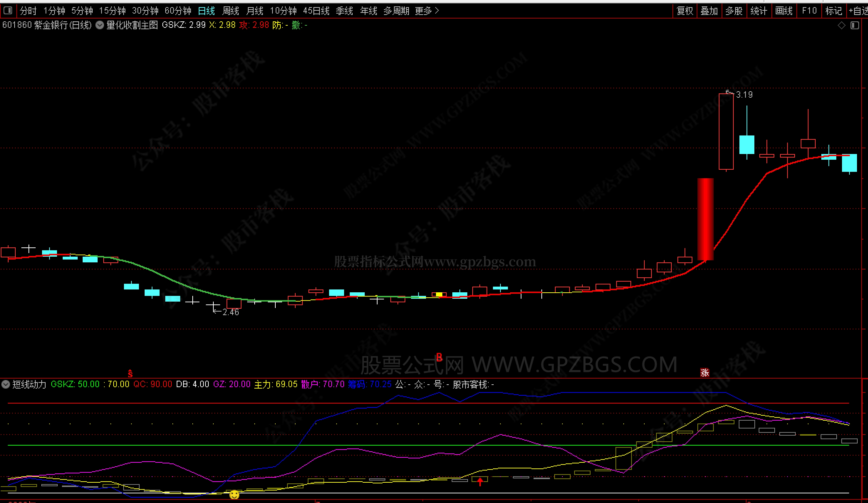Click the 3.19 high price label
Image resolution: width=868 pixels, height=503 pixels.
tap(744, 94)
